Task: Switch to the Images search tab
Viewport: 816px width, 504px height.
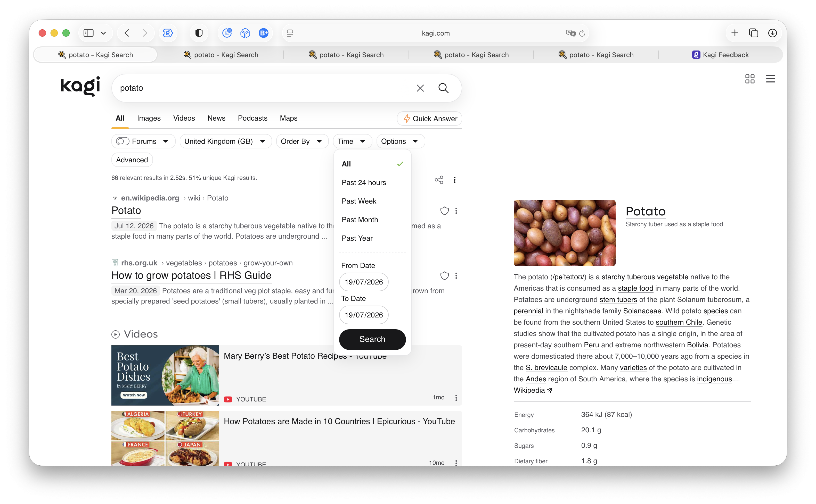Action: point(149,118)
